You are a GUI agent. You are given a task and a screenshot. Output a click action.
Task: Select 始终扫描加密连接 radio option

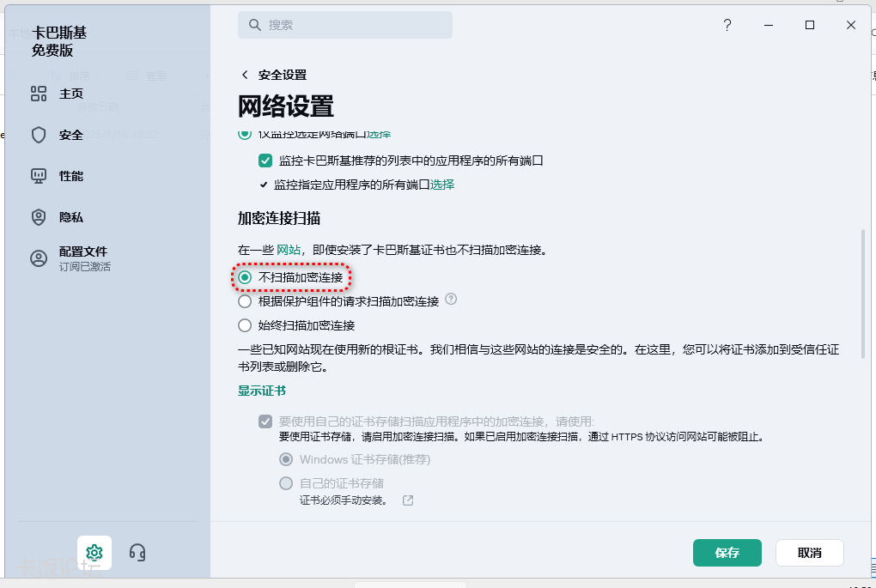[x=245, y=325]
